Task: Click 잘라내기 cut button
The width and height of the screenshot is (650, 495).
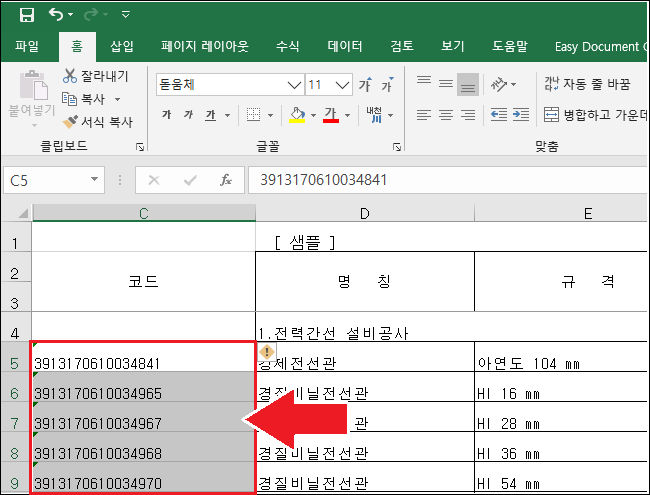Action: coord(96,76)
